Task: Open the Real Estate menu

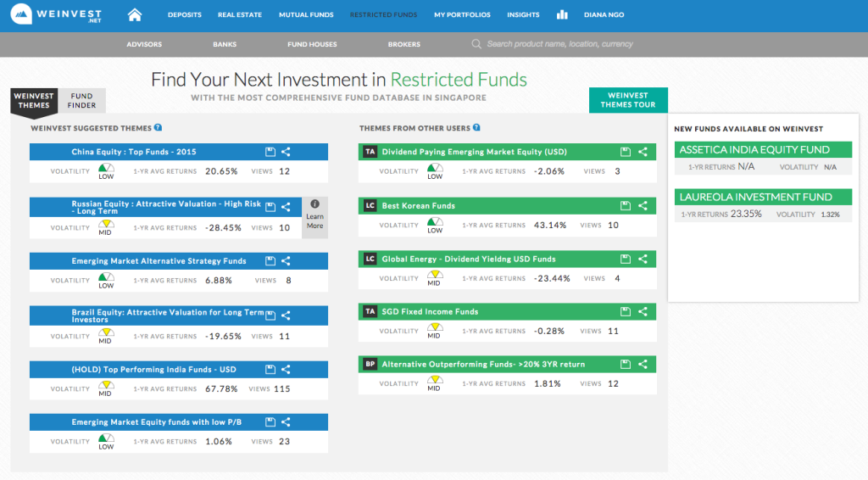Action: pos(240,15)
